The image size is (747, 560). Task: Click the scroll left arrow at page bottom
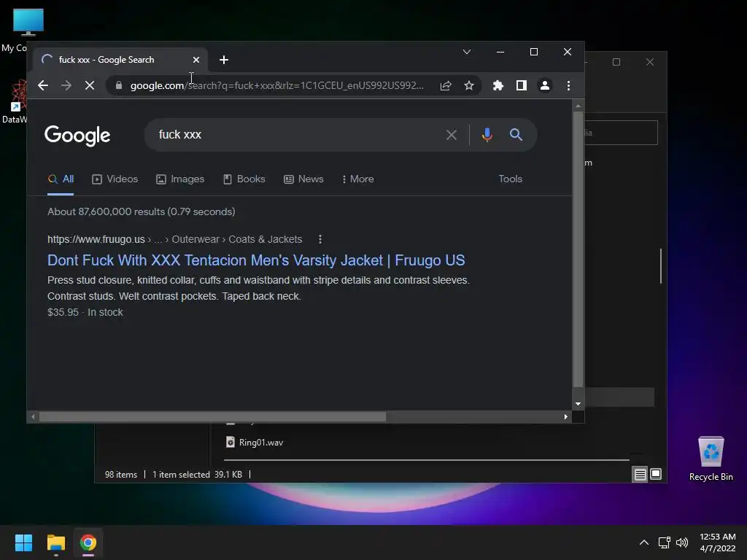click(x=32, y=416)
